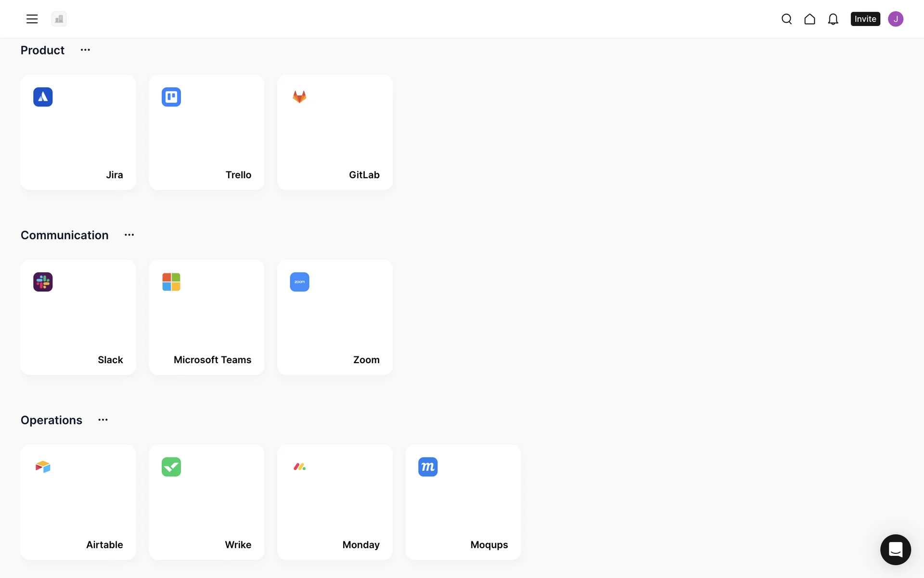Click the GitLab fox icon

[x=299, y=97]
